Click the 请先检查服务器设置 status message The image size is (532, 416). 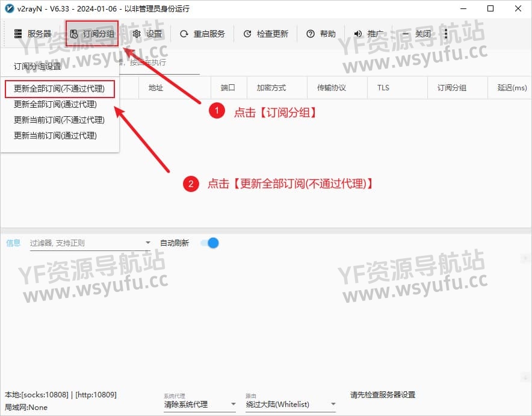[x=383, y=394]
